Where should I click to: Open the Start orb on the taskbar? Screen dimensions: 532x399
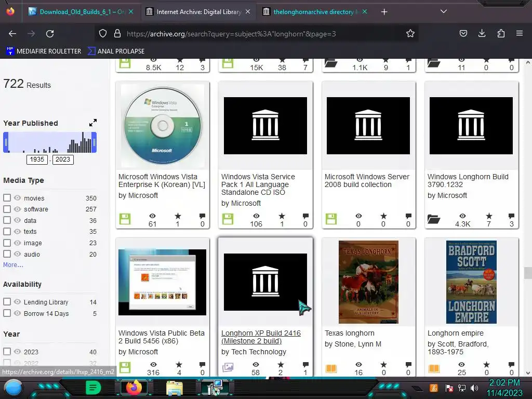[13, 389]
